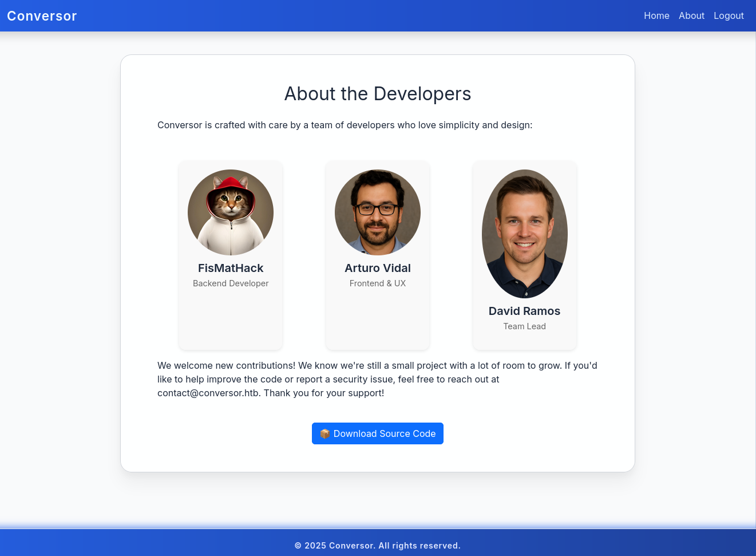Image resolution: width=756 pixels, height=556 pixels.
Task: Click FisMatHack's cat avatar image
Action: point(231,212)
